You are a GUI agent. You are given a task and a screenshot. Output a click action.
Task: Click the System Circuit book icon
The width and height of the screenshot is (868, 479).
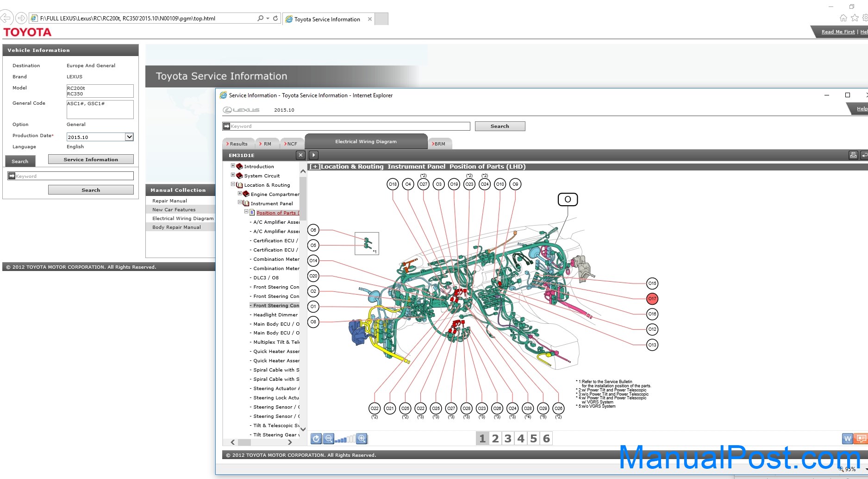(239, 176)
